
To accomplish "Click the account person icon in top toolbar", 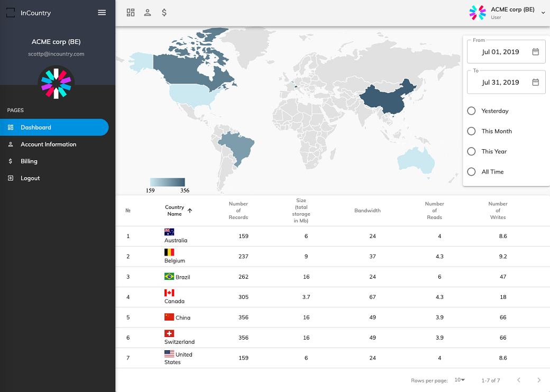I will coord(147,12).
